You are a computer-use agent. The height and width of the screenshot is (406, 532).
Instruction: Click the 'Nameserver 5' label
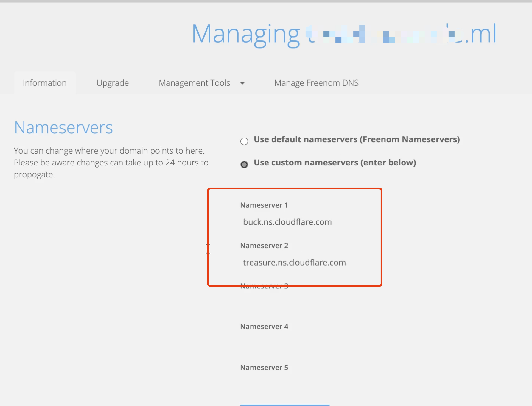[x=264, y=368]
